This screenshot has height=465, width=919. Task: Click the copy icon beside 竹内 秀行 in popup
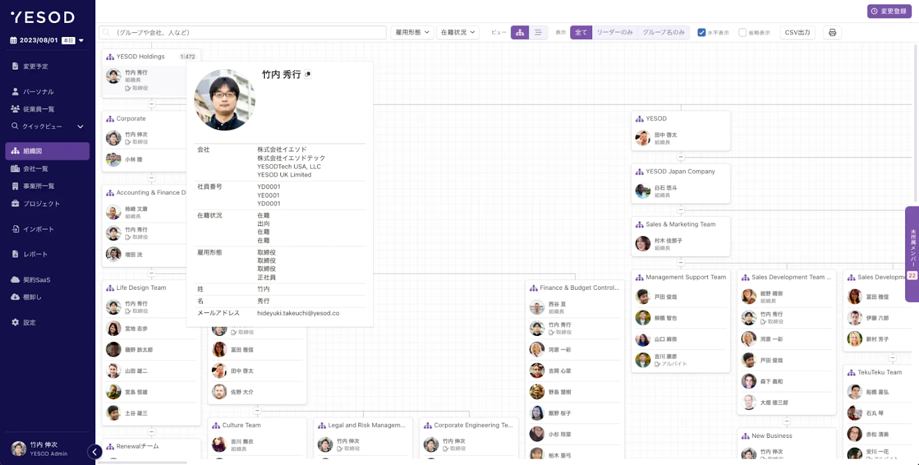308,74
